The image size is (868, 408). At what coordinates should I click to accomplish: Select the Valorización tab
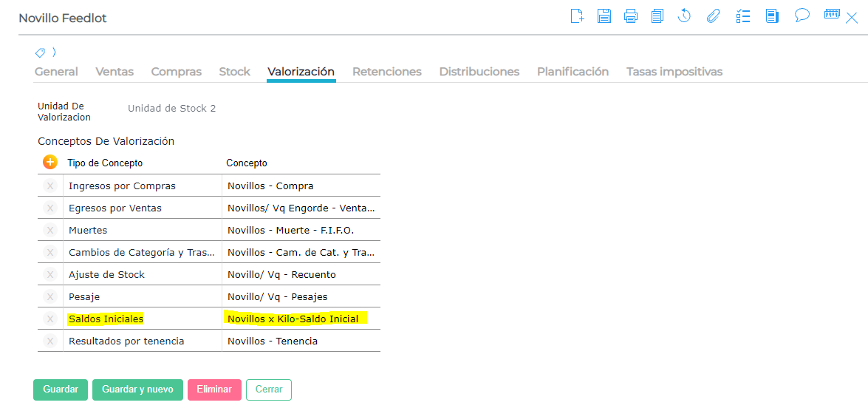pos(301,72)
